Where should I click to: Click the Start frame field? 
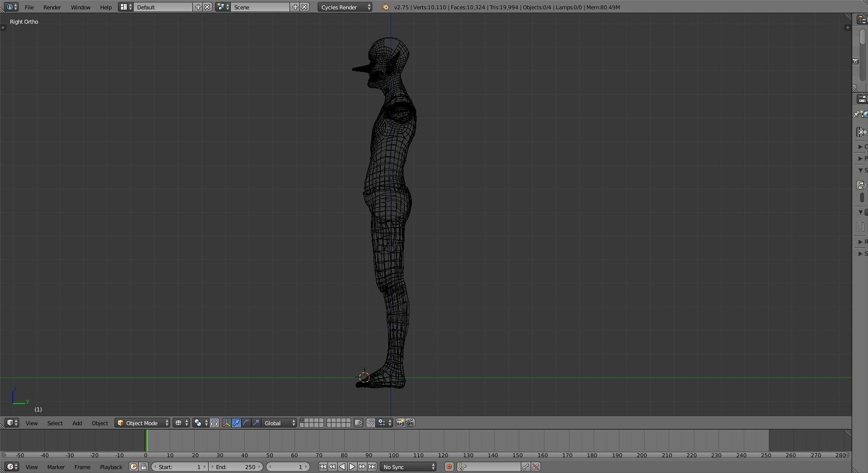click(x=180, y=467)
